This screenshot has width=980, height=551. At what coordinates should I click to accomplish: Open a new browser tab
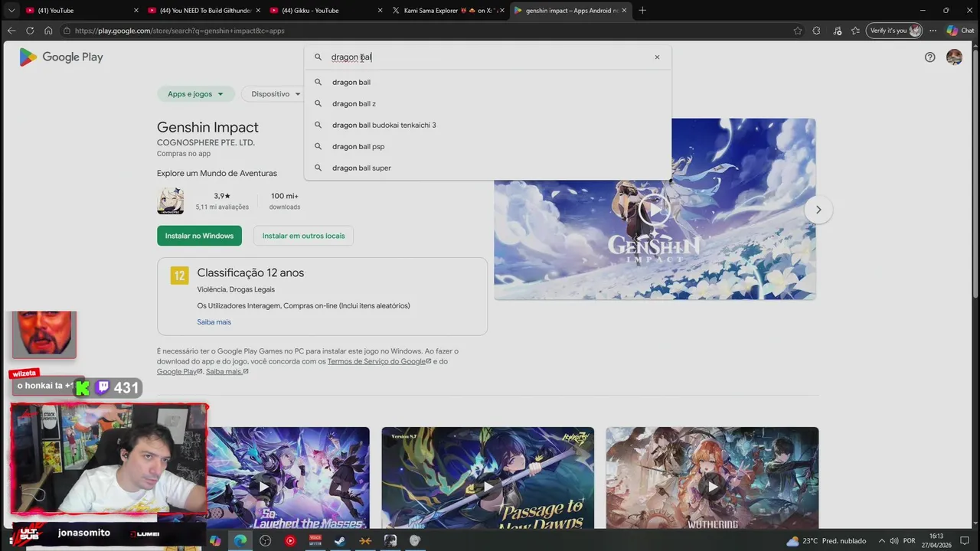[642, 11]
